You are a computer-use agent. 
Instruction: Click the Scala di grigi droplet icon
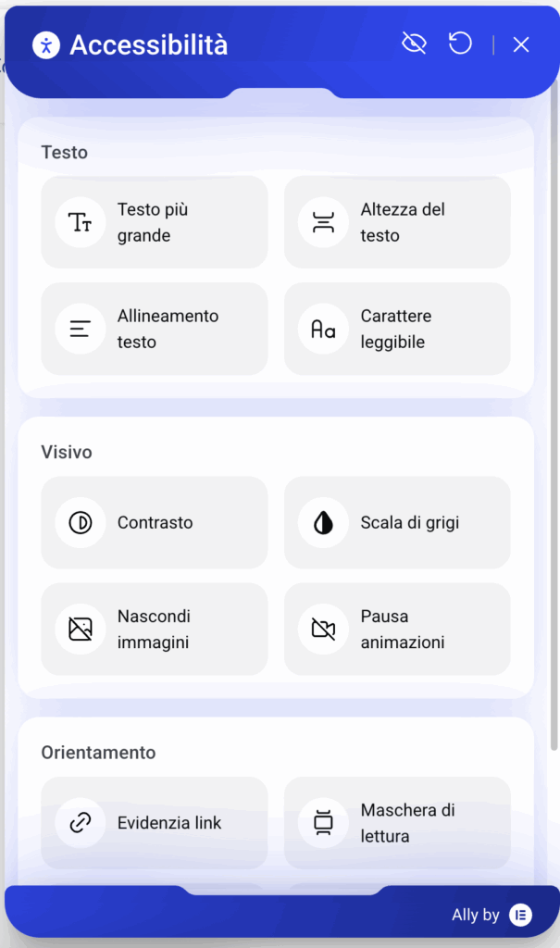323,523
